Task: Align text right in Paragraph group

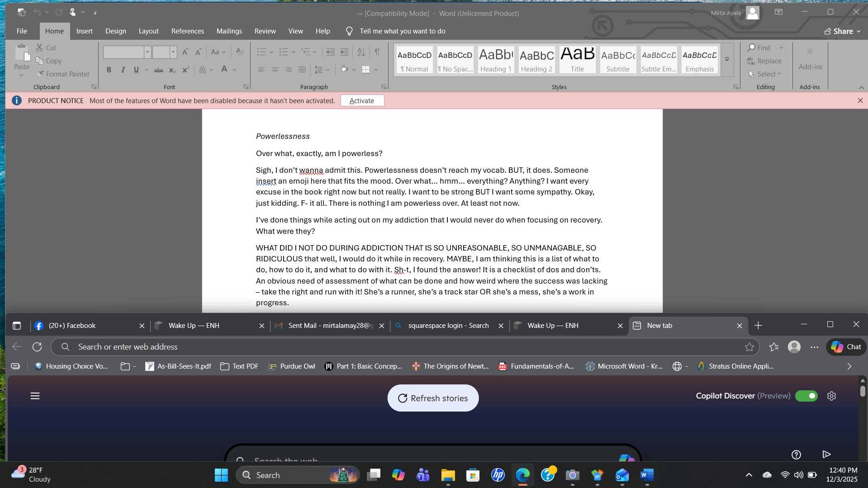Action: click(x=289, y=70)
